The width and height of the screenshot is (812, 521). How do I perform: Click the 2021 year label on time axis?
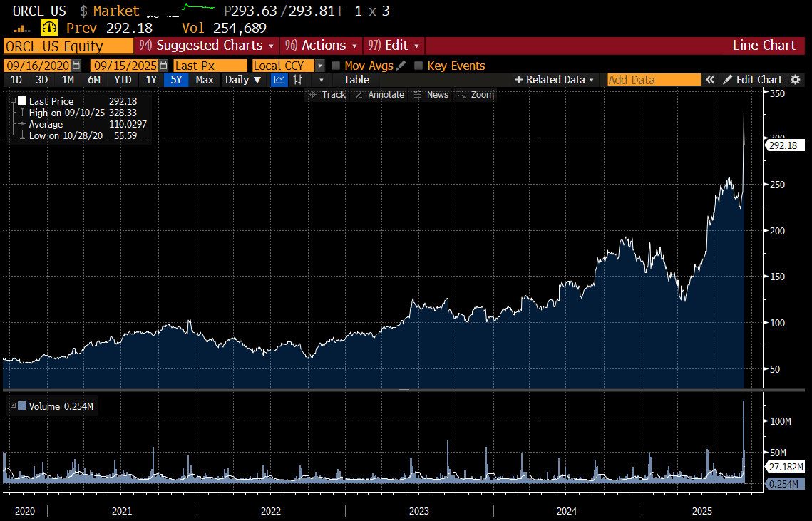pyautogui.click(x=122, y=511)
